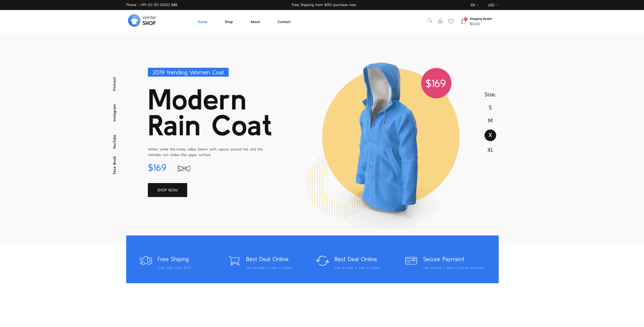Select size XL
This screenshot has height=327, width=644.
(x=490, y=150)
